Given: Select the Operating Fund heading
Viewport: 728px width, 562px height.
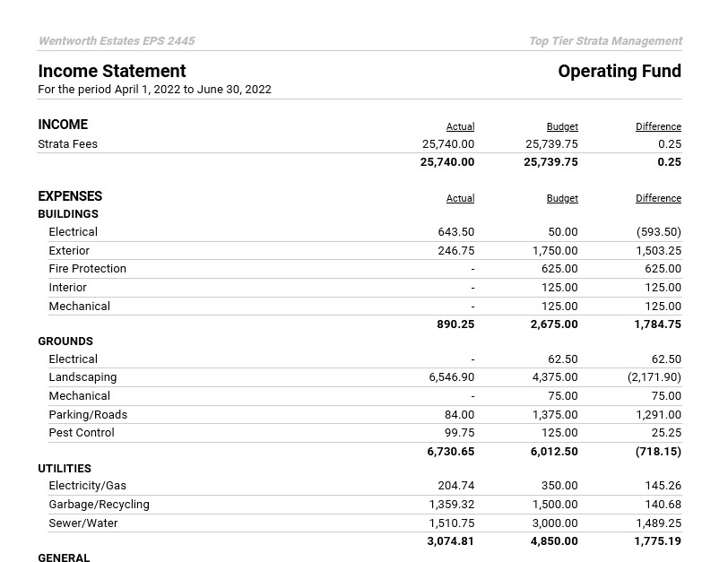Looking at the screenshot, I should (x=620, y=72).
